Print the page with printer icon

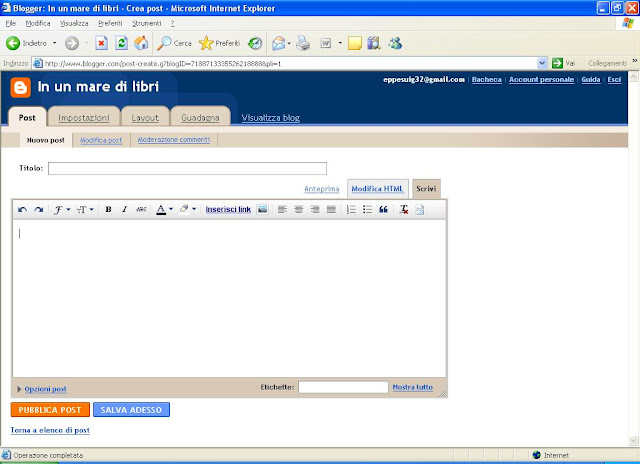point(303,43)
